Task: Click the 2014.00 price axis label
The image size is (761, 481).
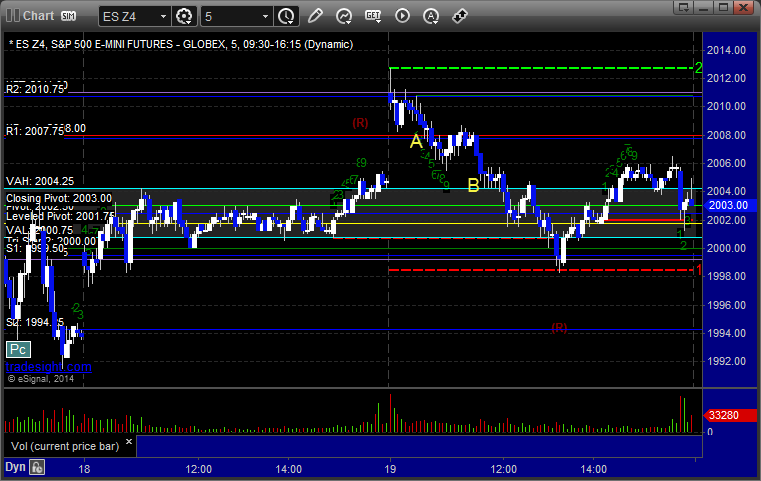Action: click(726, 50)
